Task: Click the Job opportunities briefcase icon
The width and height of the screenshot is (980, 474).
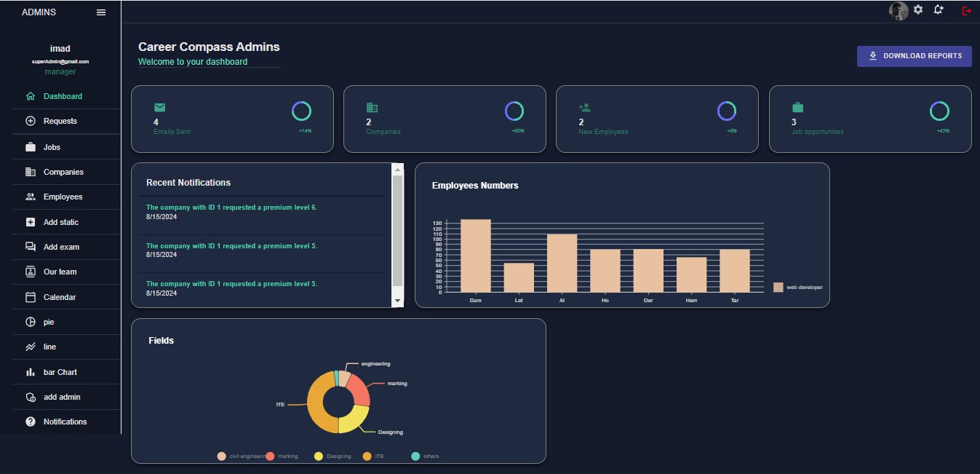Action: pyautogui.click(x=797, y=108)
